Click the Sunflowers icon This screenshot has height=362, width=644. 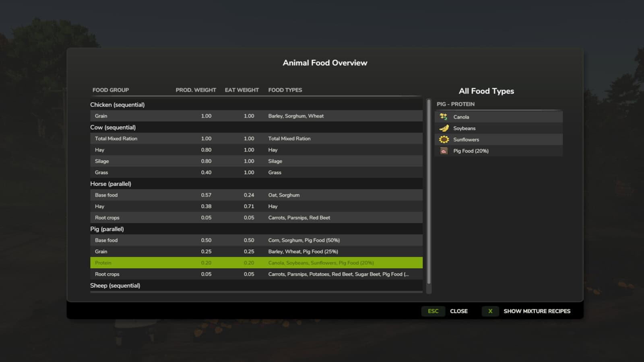(444, 140)
